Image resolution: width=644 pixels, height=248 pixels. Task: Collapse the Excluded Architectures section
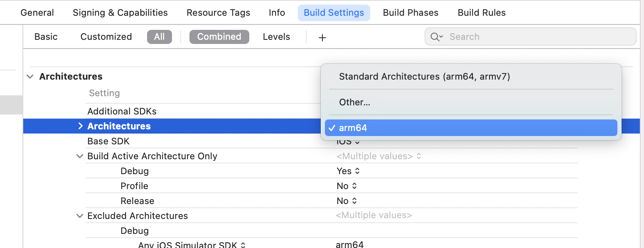(x=79, y=216)
